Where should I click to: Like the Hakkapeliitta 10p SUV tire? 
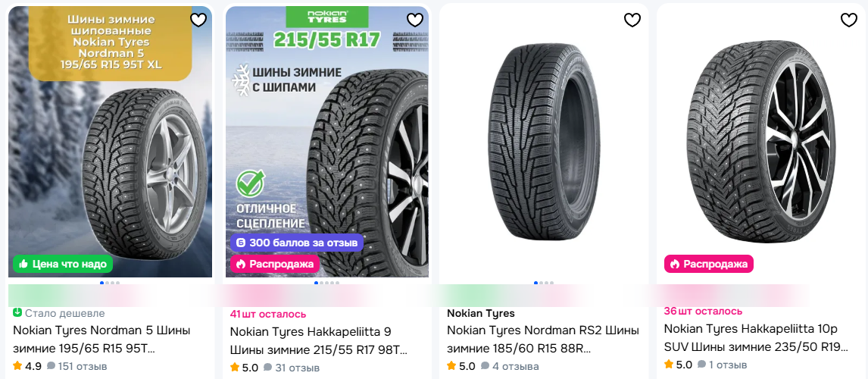click(849, 20)
